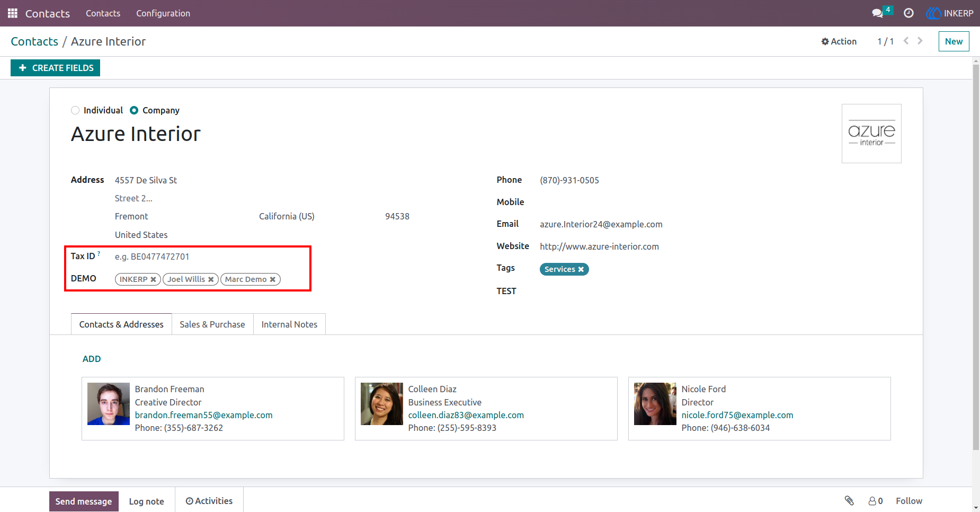
Task: Open the followers count icon
Action: tap(876, 501)
